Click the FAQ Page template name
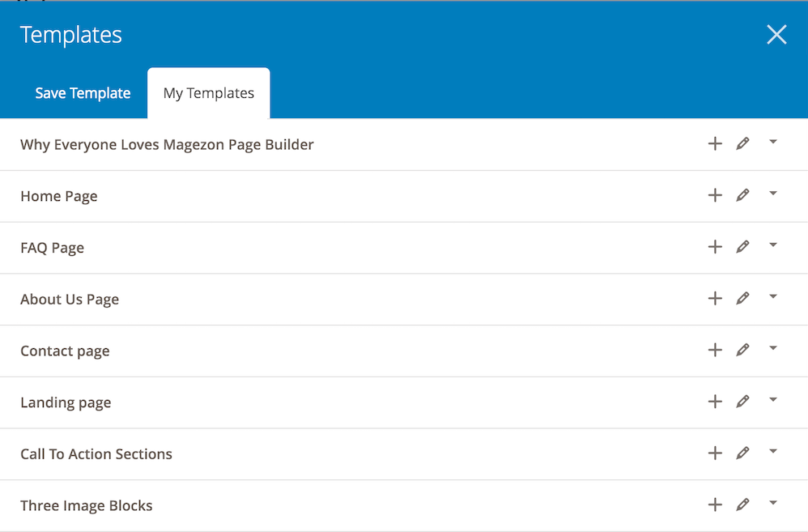The width and height of the screenshot is (808, 532). pyautogui.click(x=52, y=248)
